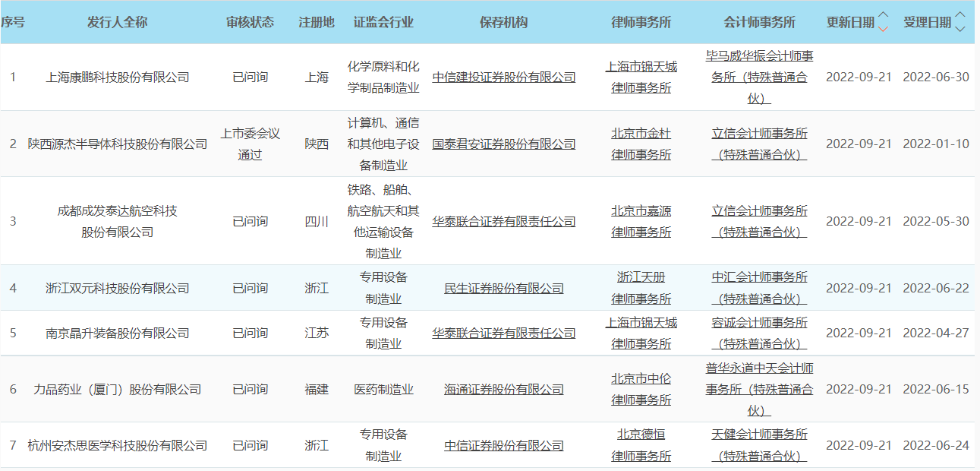Click registration place 福建
The height and width of the screenshot is (471, 980).
(x=317, y=389)
